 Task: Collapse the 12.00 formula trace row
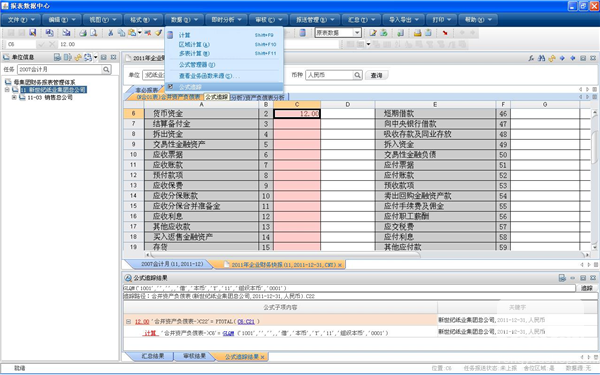128,322
